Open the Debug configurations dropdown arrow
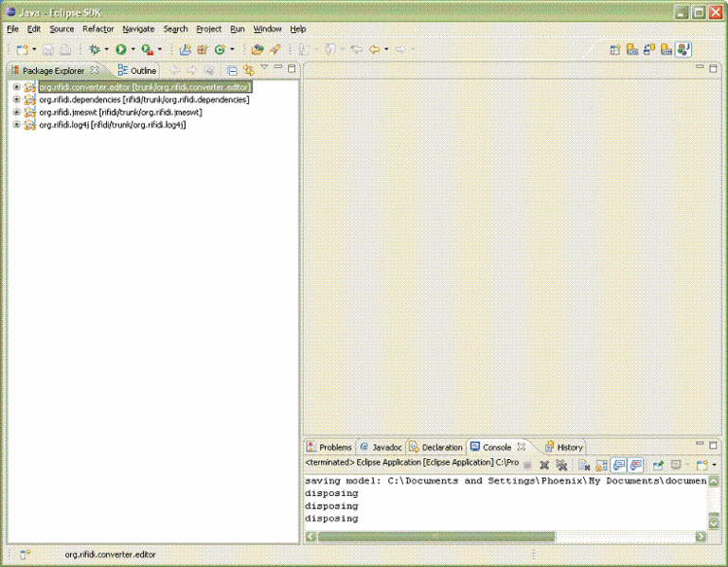The width and height of the screenshot is (728, 567). (107, 49)
